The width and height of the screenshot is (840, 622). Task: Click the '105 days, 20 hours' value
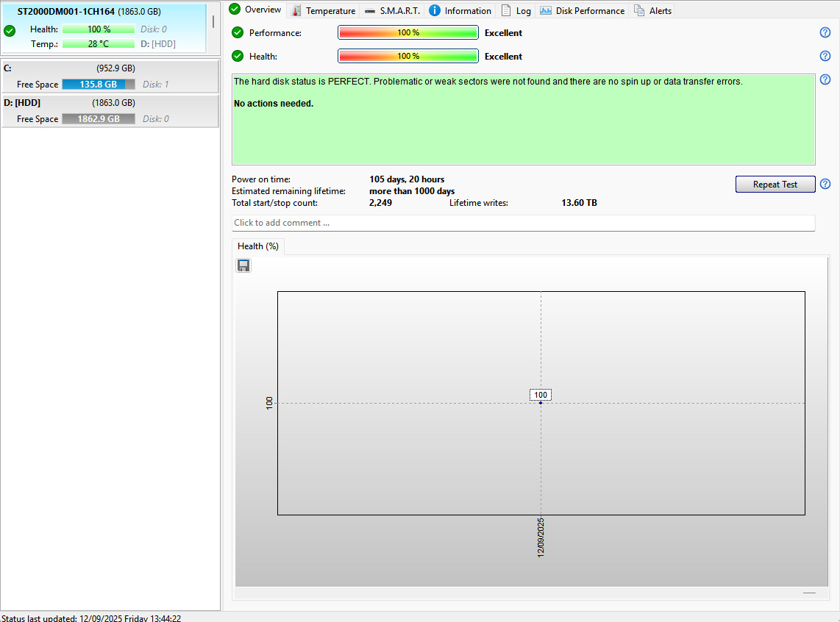coord(407,179)
